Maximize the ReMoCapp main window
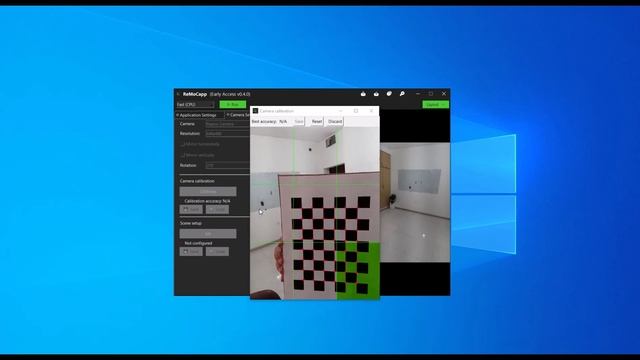This screenshot has width=640, height=360. click(x=431, y=94)
